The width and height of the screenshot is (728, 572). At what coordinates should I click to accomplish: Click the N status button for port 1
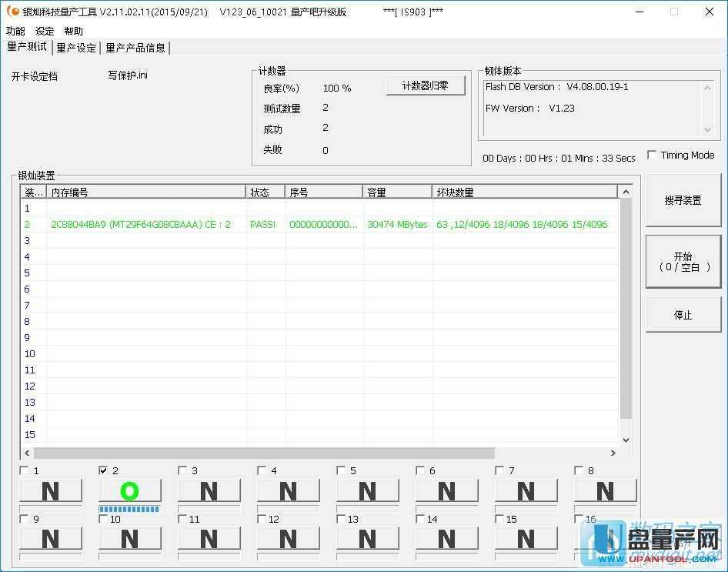coord(50,491)
